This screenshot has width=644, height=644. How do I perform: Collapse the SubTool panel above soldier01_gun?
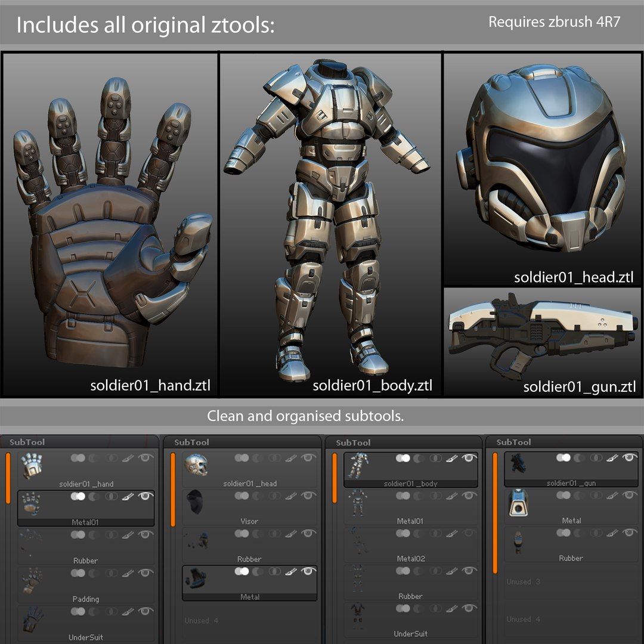513,442
